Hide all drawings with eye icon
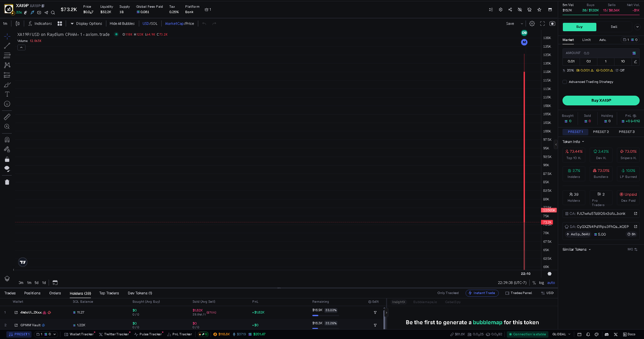The image size is (644, 339). click(7, 169)
